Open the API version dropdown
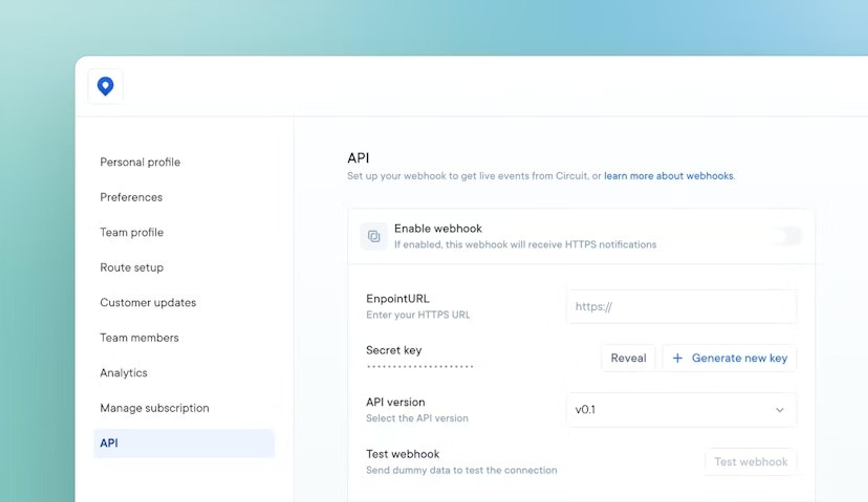The height and width of the screenshot is (502, 868). [x=681, y=410]
